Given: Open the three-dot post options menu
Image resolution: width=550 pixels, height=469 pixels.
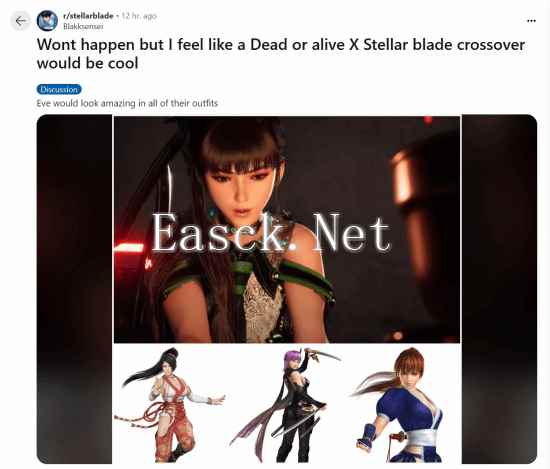Looking at the screenshot, I should (531, 21).
